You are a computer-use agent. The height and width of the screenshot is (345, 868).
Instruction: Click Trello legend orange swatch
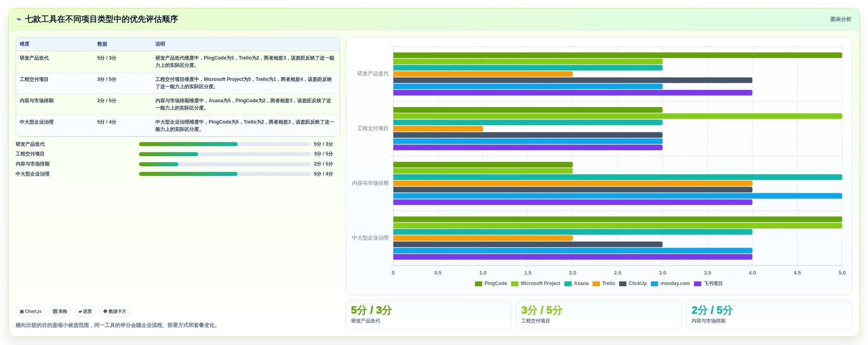(596, 284)
